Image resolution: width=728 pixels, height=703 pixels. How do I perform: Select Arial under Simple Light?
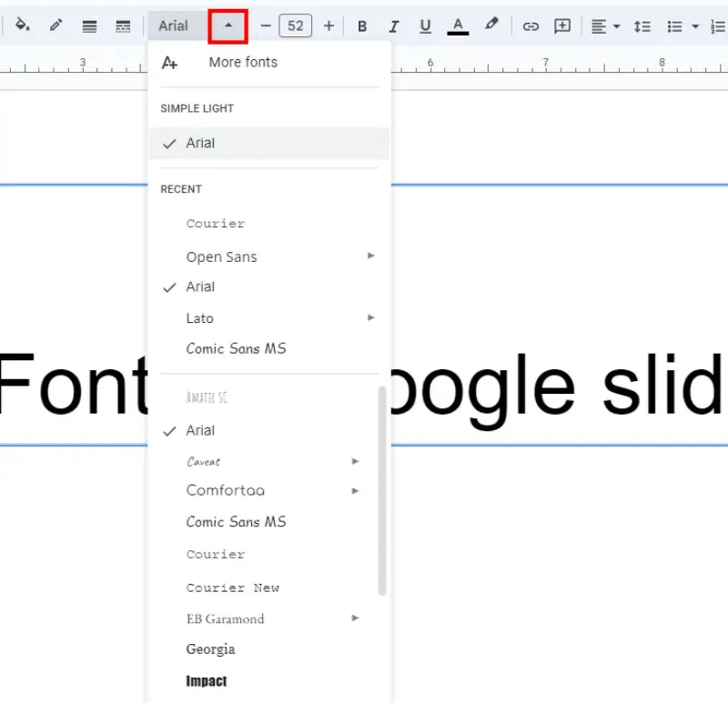269,144
